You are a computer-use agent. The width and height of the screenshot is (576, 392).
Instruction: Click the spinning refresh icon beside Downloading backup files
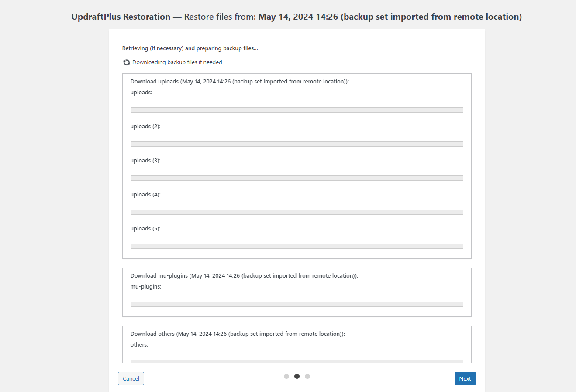pyautogui.click(x=127, y=62)
